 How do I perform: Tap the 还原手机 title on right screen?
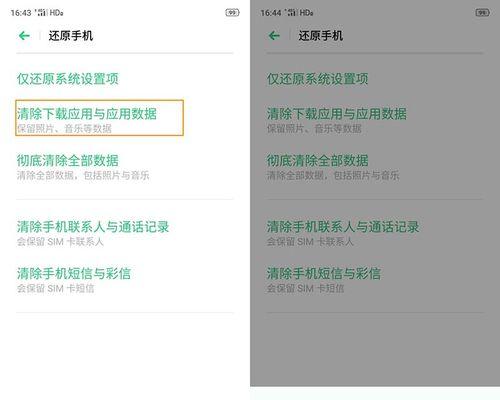point(321,36)
